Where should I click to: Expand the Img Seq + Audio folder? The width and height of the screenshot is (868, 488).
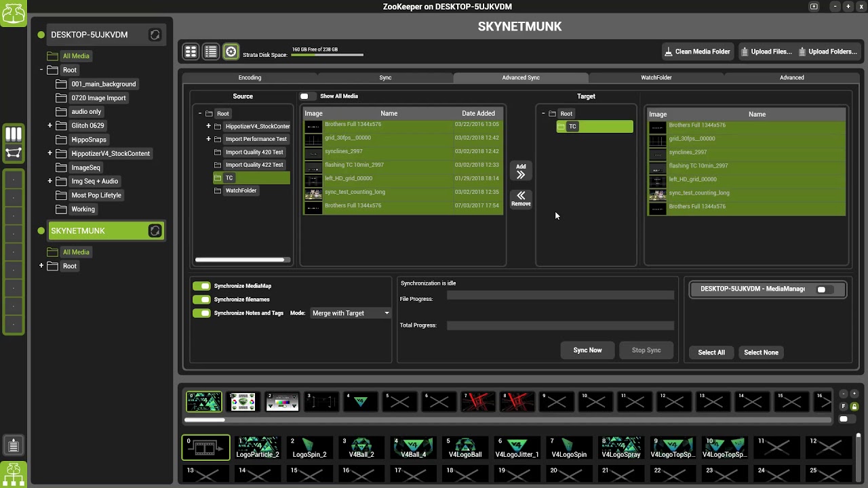(50, 181)
